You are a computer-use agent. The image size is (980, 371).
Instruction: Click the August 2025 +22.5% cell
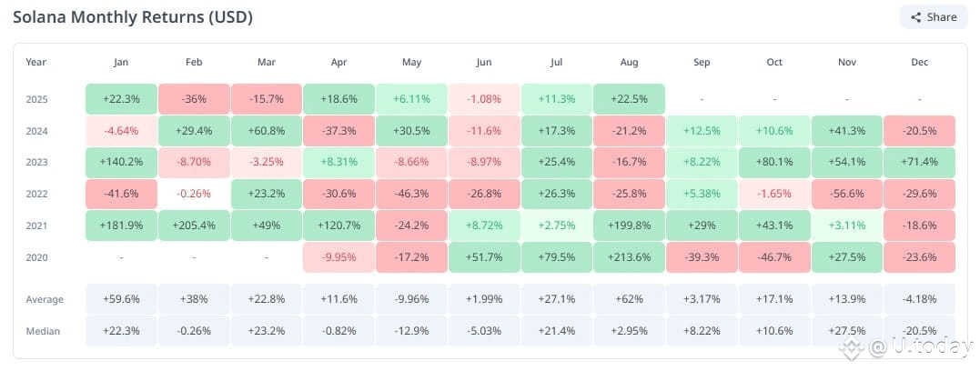630,99
